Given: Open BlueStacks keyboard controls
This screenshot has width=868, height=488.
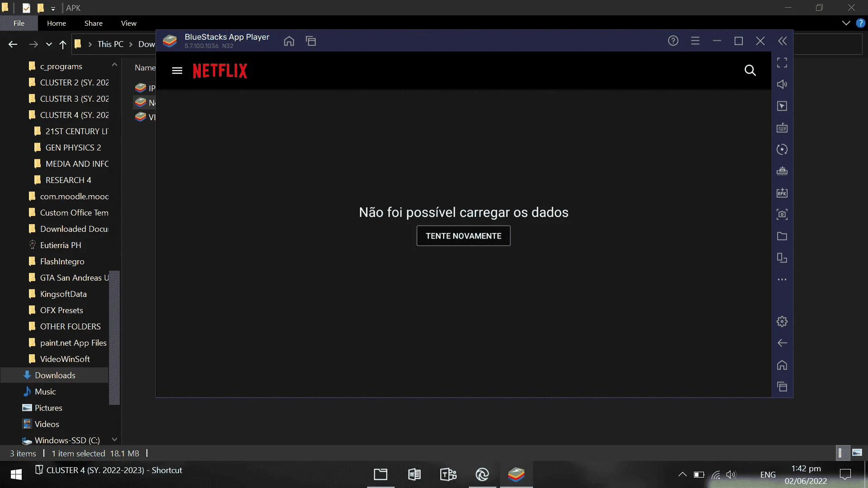Looking at the screenshot, I should (782, 128).
